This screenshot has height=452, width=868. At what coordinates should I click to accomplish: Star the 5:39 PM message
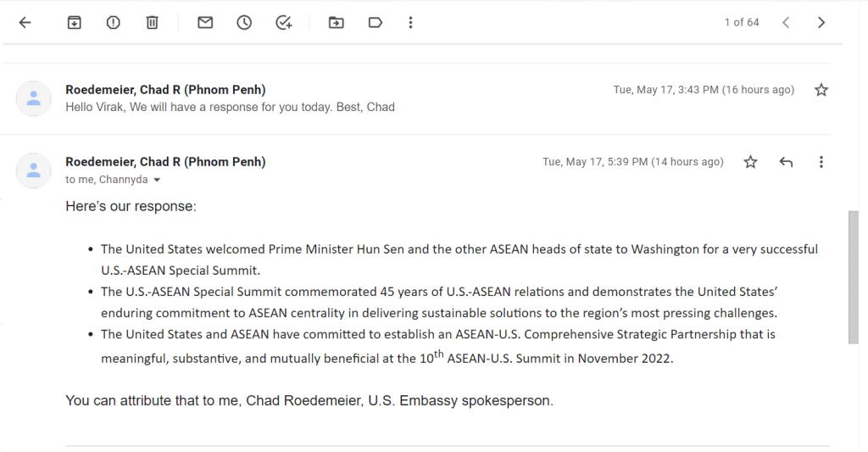coord(750,162)
